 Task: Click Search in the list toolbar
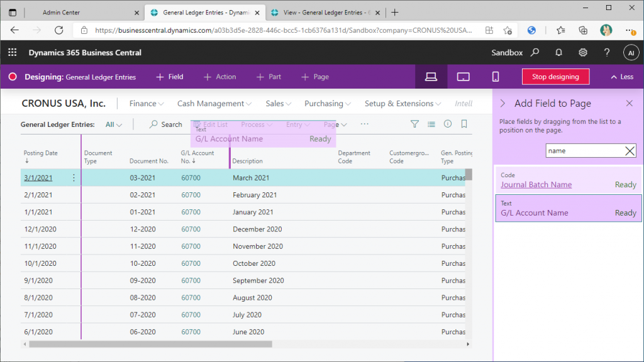tap(165, 124)
